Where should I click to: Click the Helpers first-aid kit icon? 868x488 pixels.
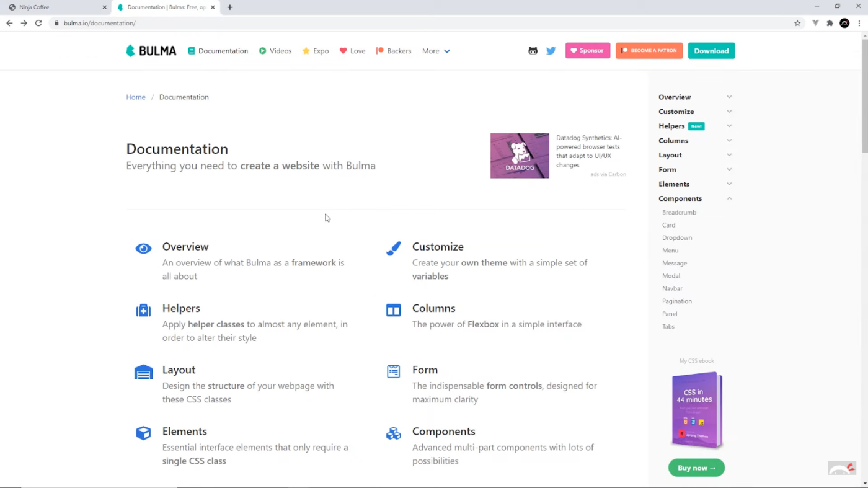143,309
